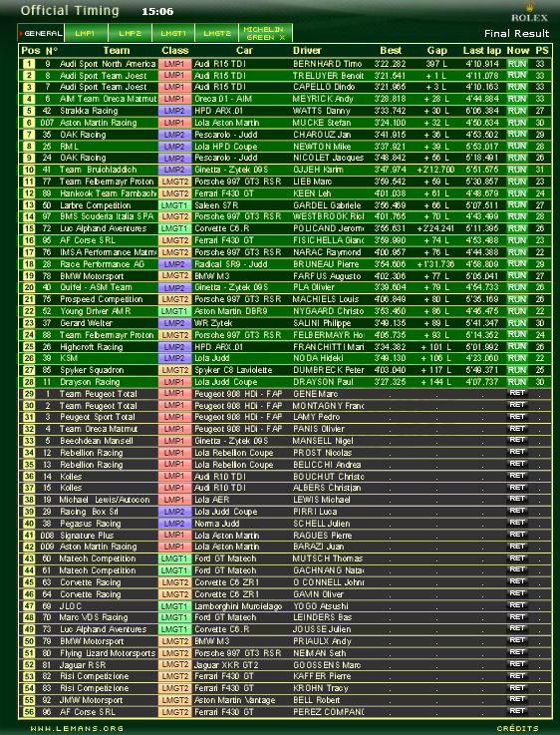560x735 pixels.
Task: Click the Rolex logo
Action: [x=529, y=13]
